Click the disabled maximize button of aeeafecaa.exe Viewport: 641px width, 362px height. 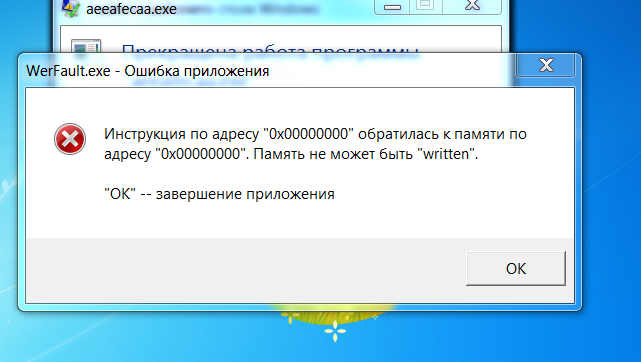426,6
